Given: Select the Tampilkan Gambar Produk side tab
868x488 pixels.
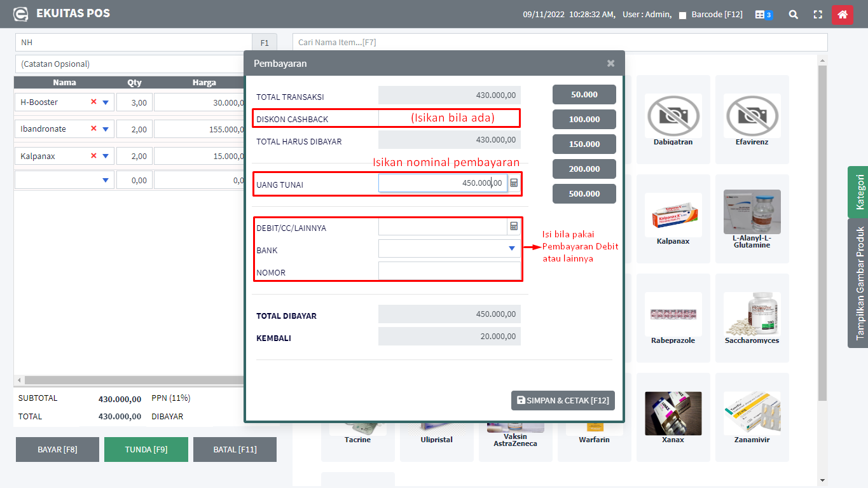Looking at the screenshot, I should (x=858, y=283).
